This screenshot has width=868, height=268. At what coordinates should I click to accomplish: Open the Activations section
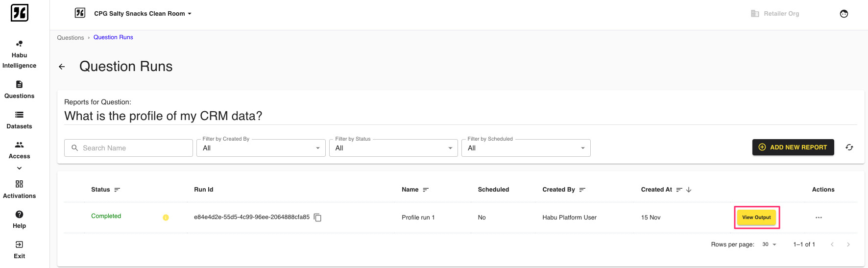[19, 189]
